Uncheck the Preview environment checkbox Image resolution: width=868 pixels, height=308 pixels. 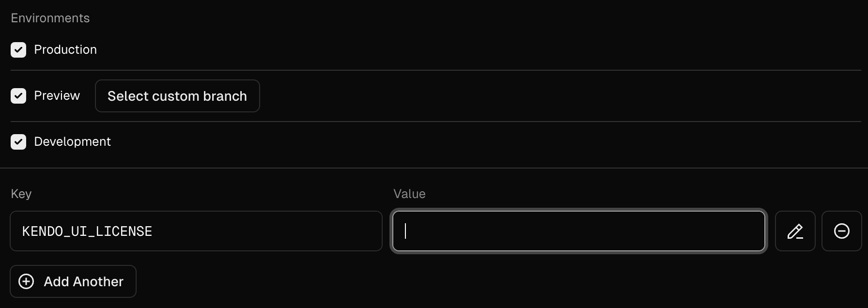18,96
